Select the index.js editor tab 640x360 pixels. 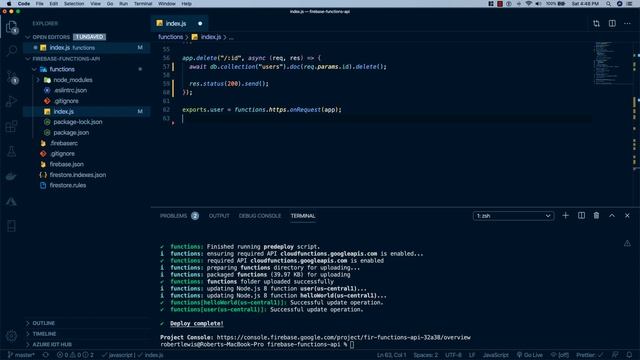(x=179, y=23)
